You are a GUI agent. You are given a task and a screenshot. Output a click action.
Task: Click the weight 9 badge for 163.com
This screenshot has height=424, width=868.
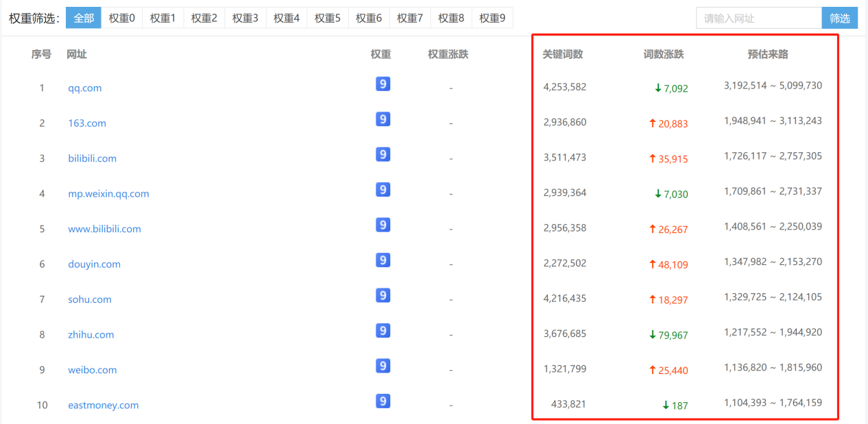click(x=383, y=119)
